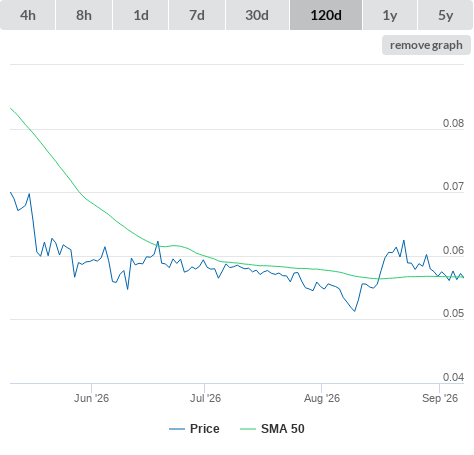Click the 0.08 y-axis label
The image size is (474, 455).
pyautogui.click(x=453, y=123)
